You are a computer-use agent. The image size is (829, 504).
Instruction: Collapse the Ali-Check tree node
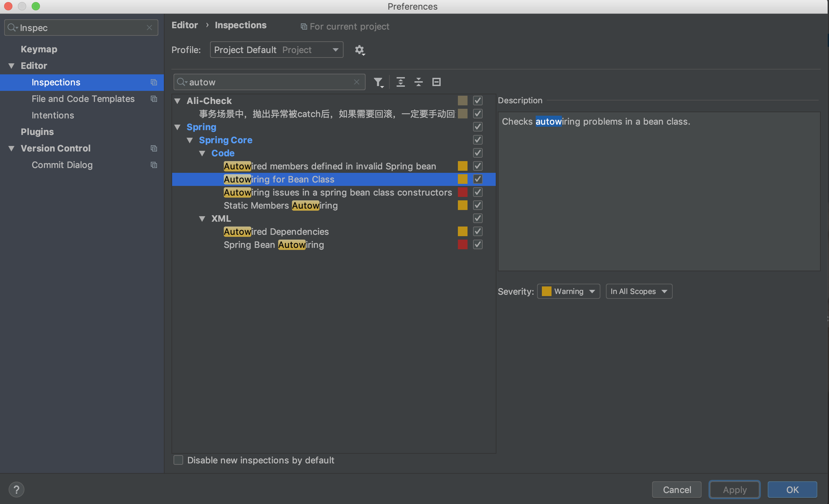coord(178,101)
